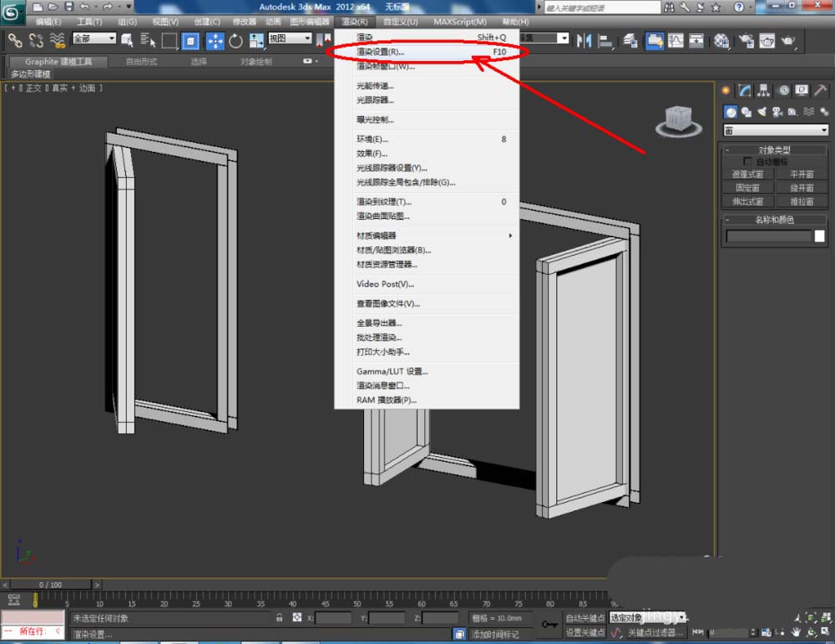This screenshot has height=644, width=835.
Task: Toggle absolute/offset transform type-in icon
Action: (297, 618)
